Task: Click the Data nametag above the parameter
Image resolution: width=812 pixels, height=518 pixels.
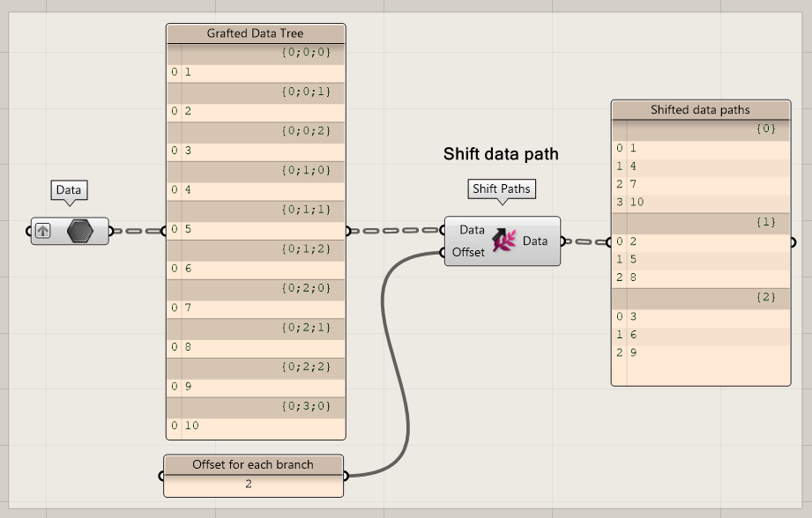Action: 69,190
